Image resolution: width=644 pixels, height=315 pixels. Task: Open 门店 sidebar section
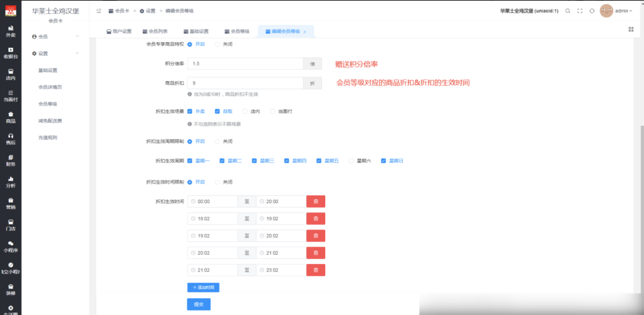point(11,225)
